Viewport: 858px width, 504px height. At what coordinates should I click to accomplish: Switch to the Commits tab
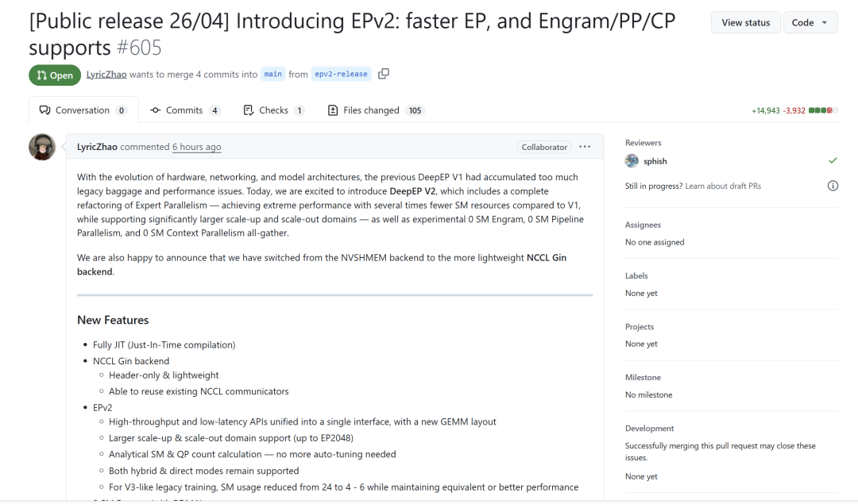click(184, 110)
